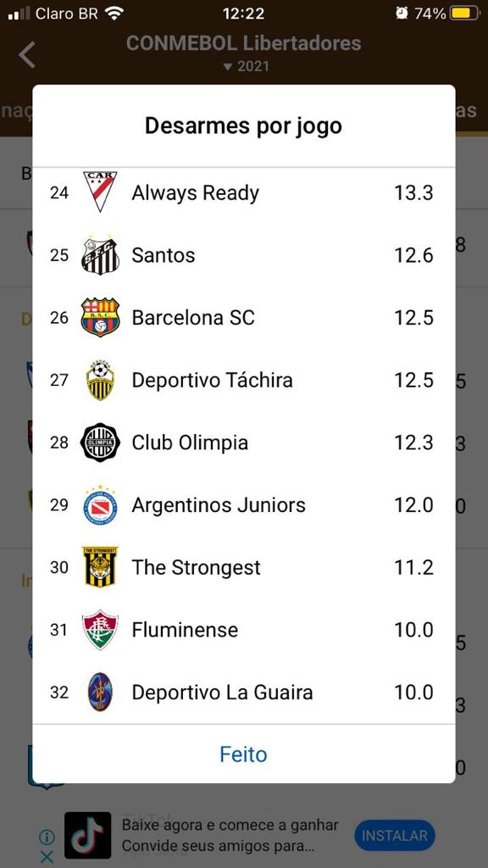Close the ad with the X icon
Image resolution: width=488 pixels, height=868 pixels.
(x=47, y=858)
